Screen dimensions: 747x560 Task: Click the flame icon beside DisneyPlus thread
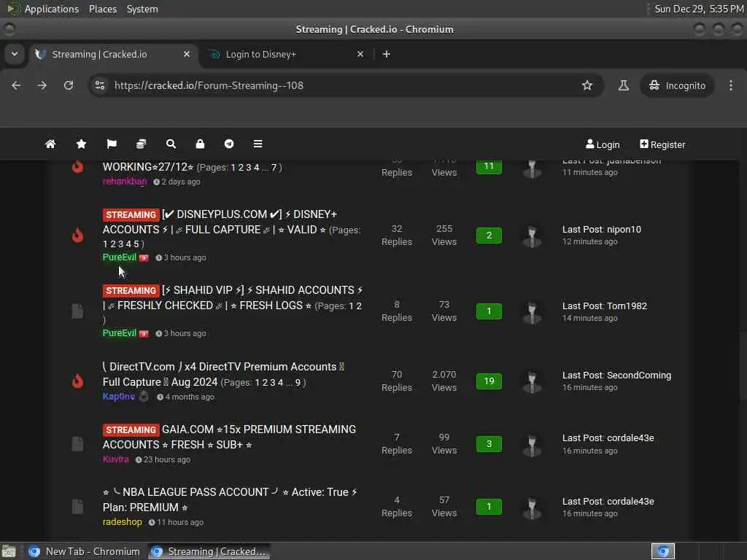77,236
